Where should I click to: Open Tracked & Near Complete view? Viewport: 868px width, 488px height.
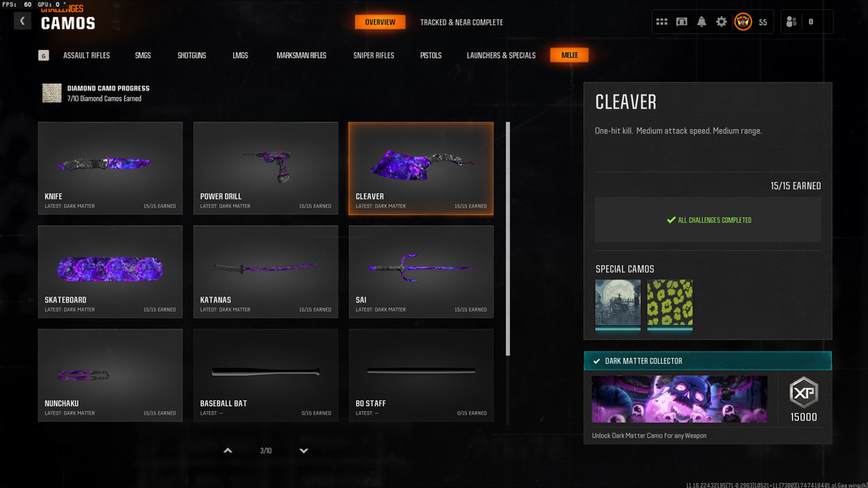[x=461, y=22]
